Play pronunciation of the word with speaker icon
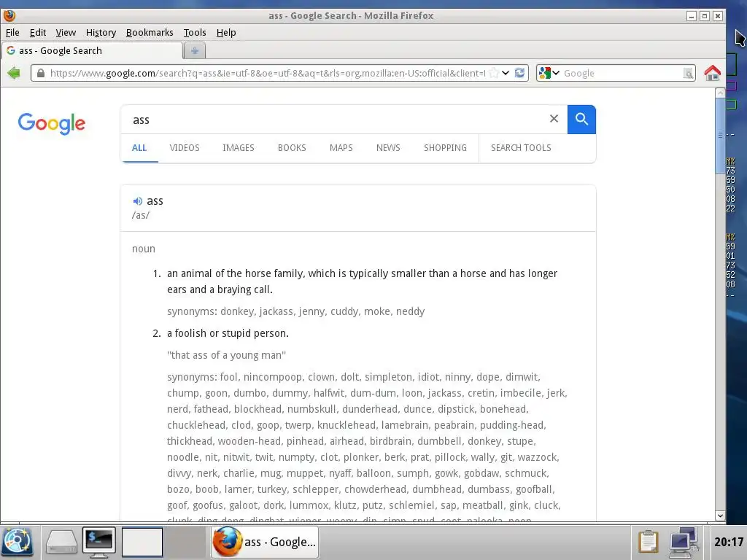This screenshot has width=747, height=560. [x=137, y=201]
